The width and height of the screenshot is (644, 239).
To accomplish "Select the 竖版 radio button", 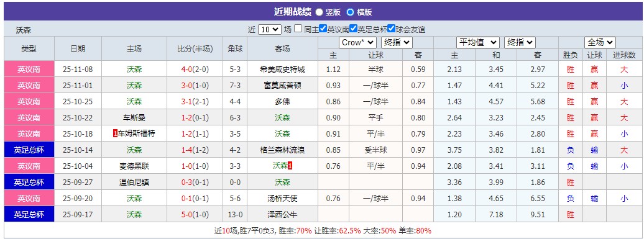I will (x=319, y=12).
